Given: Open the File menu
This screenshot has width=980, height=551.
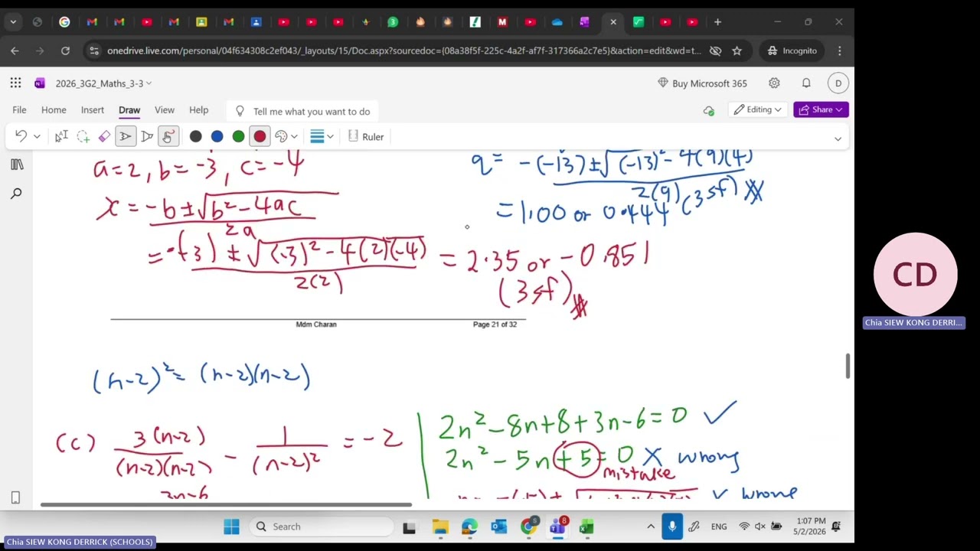Looking at the screenshot, I should tap(19, 110).
